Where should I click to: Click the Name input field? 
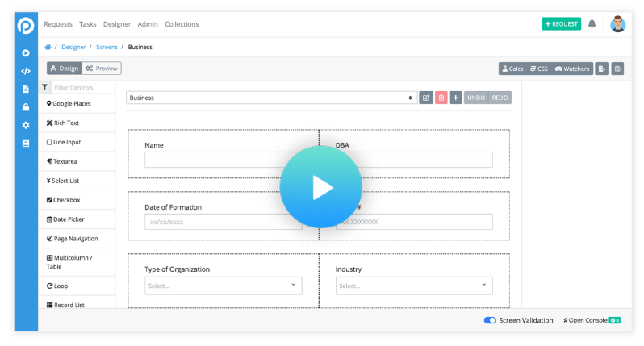point(223,160)
